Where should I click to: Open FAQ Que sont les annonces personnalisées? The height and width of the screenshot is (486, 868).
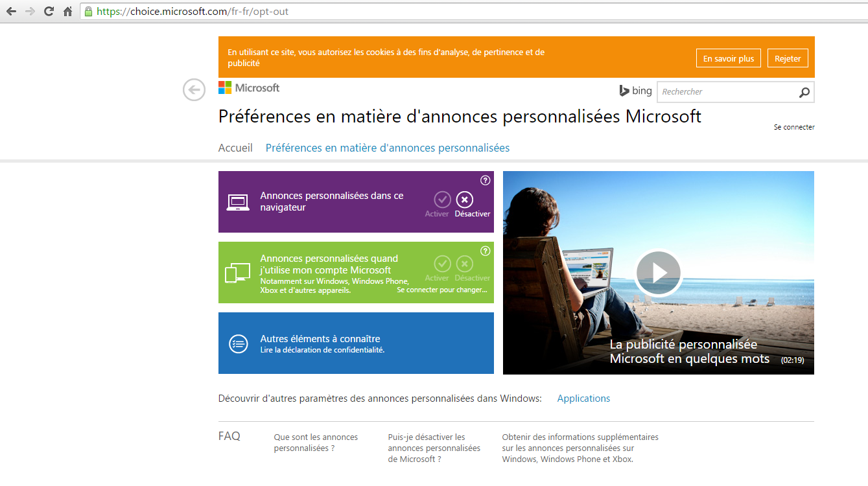316,443
